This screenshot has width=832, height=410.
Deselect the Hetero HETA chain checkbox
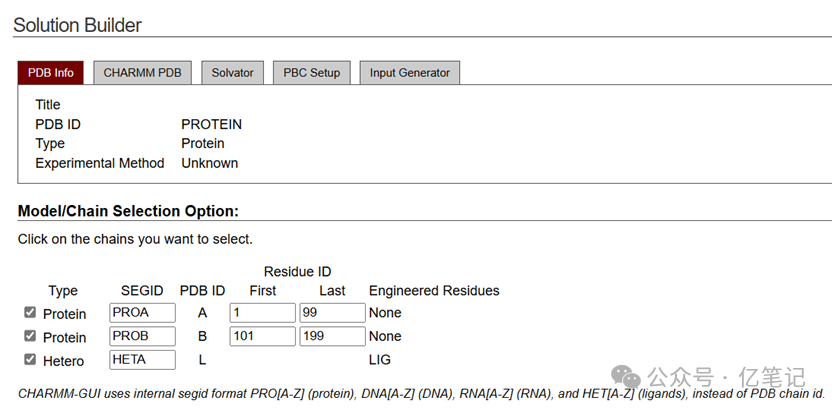[x=30, y=360]
